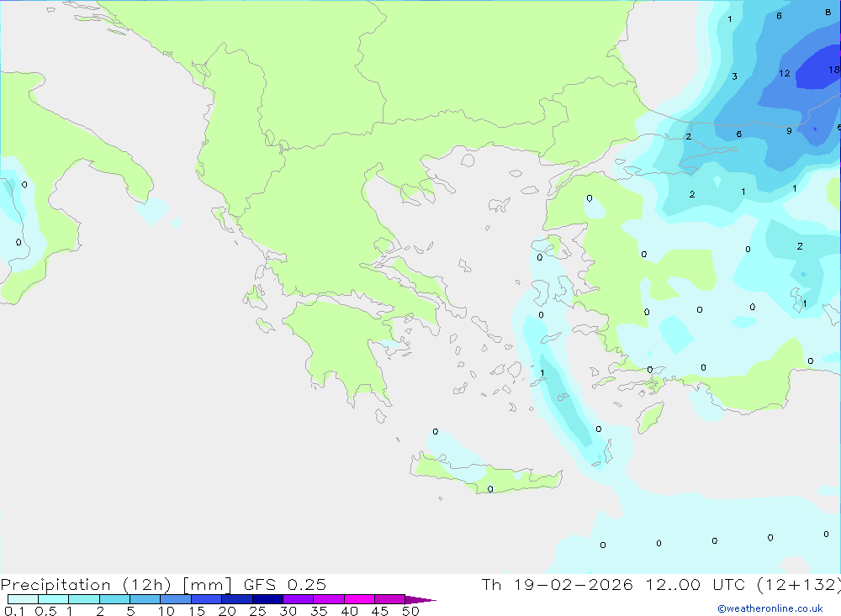Image resolution: width=841 pixels, height=616 pixels.
Task: Click the 1–2 mm legend color box
Action: pyautogui.click(x=83, y=599)
